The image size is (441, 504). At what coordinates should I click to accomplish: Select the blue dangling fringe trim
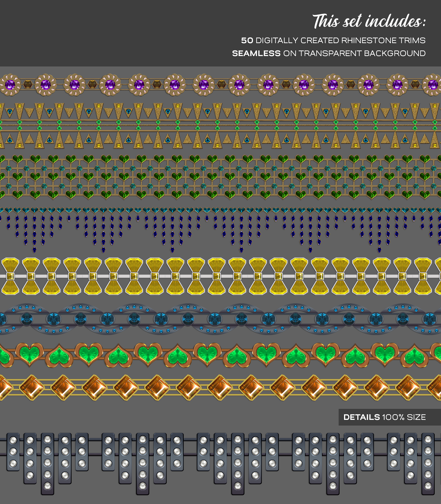[220, 230]
